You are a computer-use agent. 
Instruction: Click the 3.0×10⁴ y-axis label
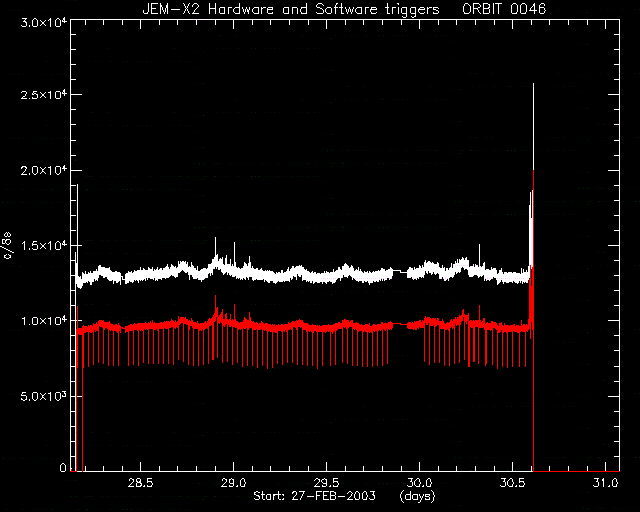tap(44, 22)
